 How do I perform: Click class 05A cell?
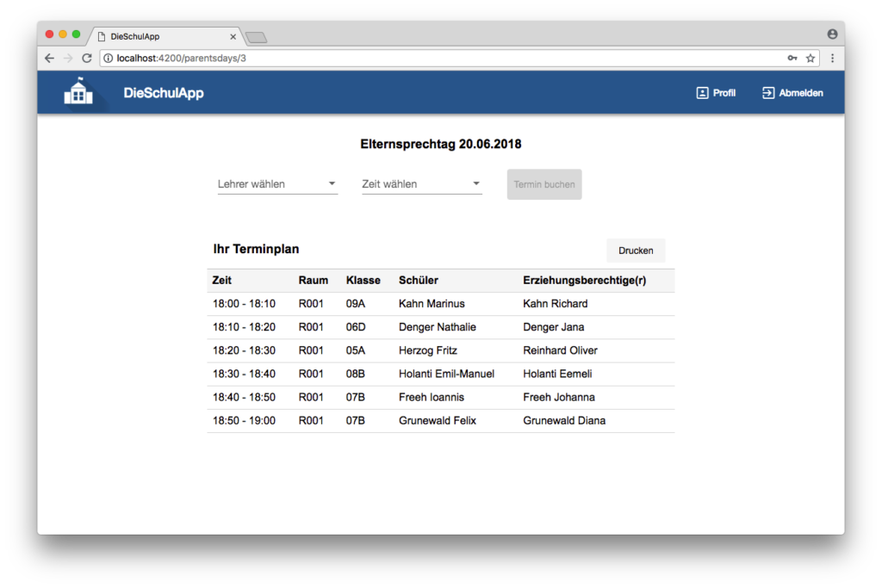point(356,350)
